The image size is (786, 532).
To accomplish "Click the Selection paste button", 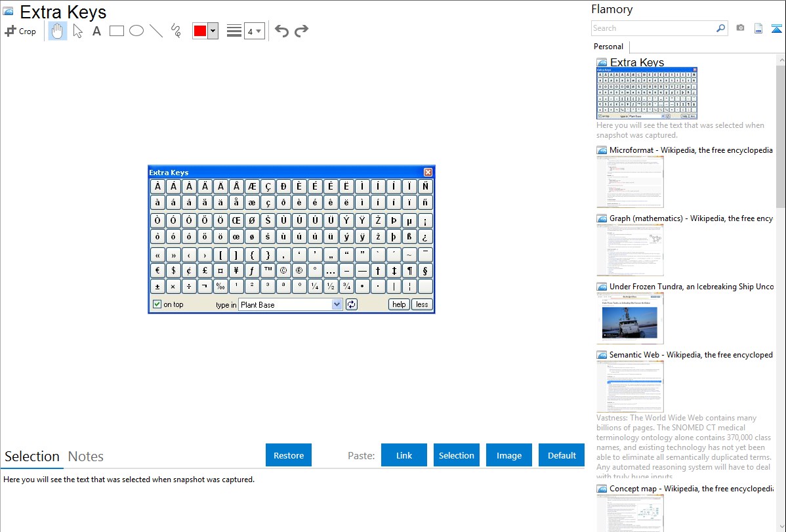I will click(457, 455).
